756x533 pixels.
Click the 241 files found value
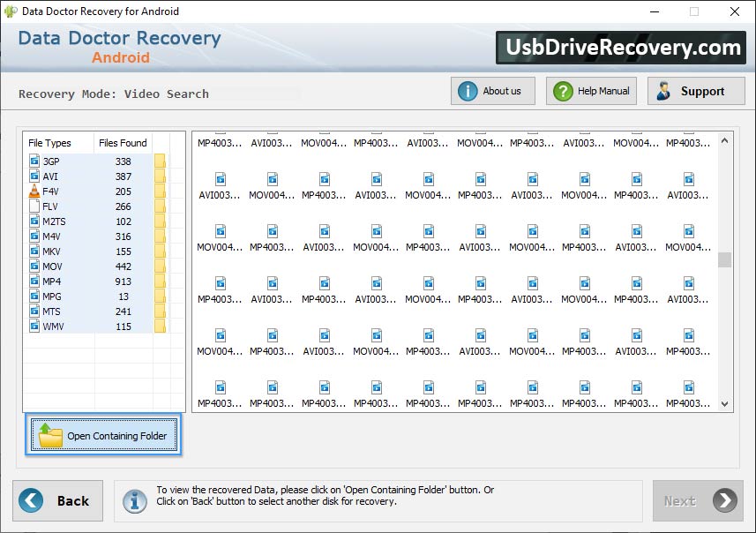tap(124, 312)
